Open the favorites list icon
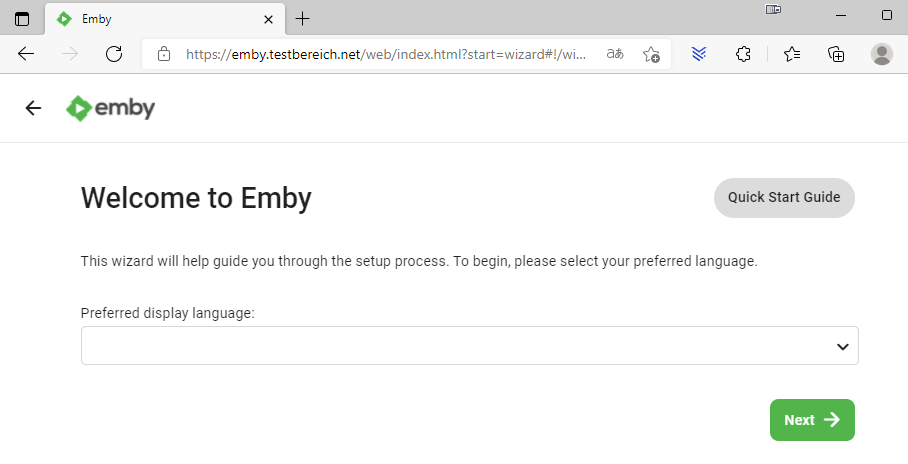This screenshot has height=464, width=908. coord(792,54)
